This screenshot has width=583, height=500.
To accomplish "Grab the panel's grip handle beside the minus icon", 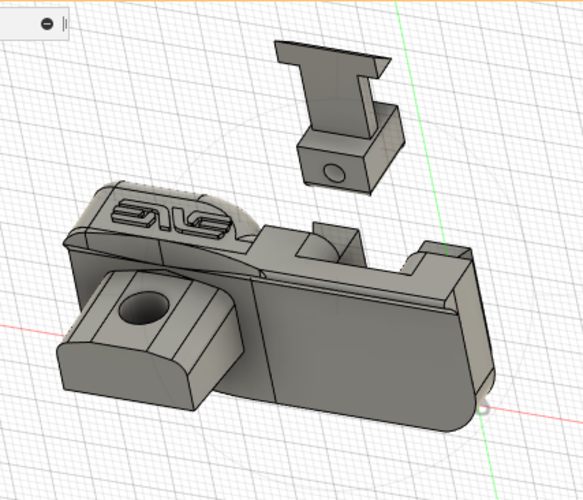I will tap(65, 24).
